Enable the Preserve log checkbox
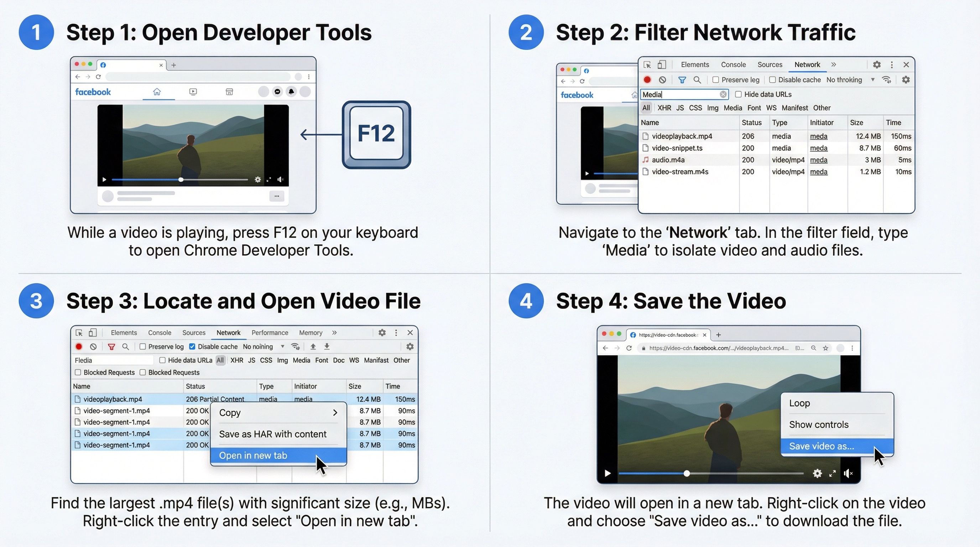 click(x=716, y=79)
